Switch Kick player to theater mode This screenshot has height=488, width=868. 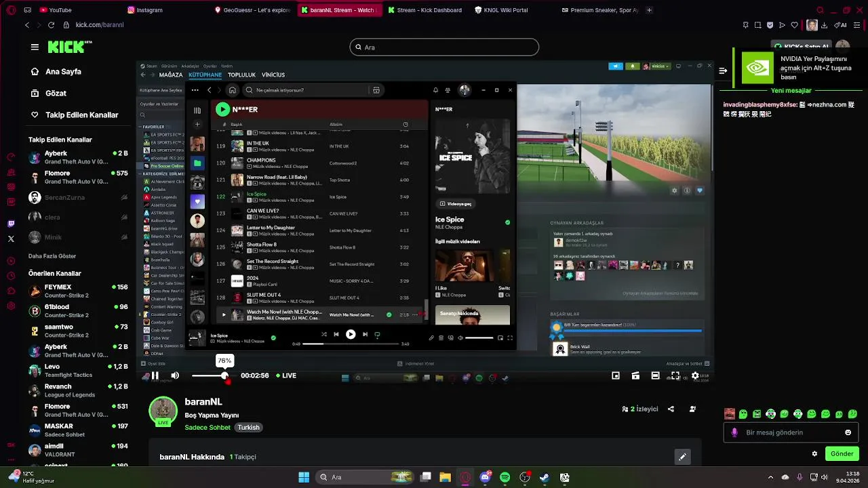[655, 375]
